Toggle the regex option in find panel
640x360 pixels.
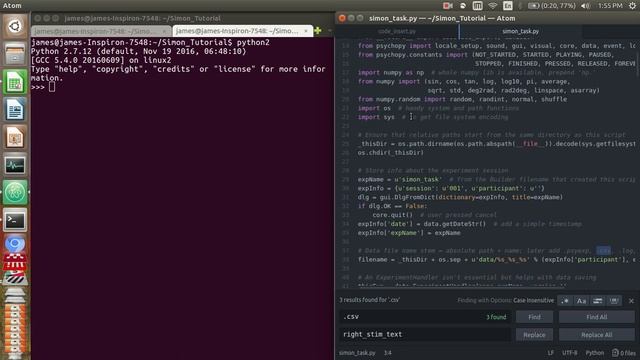pos(565,301)
